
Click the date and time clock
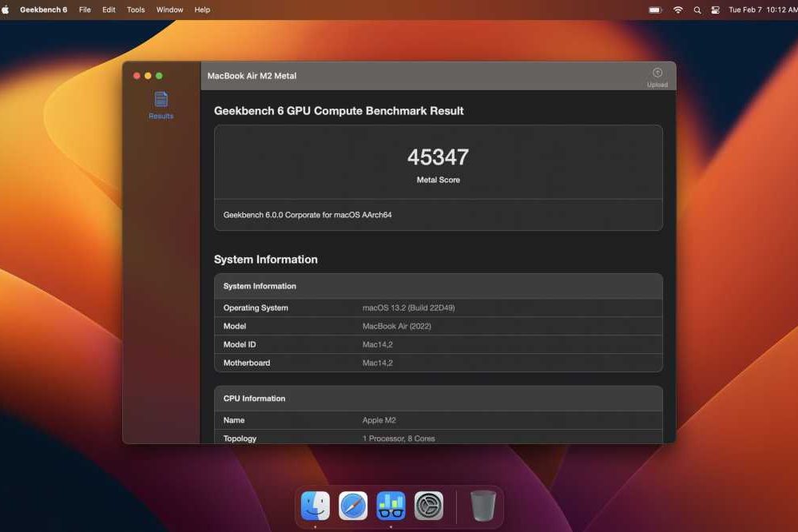[762, 10]
